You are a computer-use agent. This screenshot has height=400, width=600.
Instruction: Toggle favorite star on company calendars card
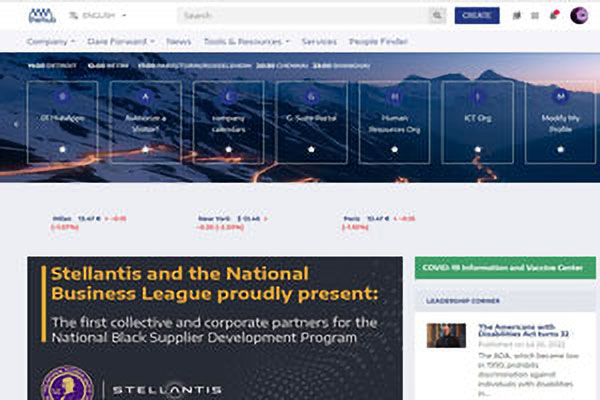pos(228,149)
